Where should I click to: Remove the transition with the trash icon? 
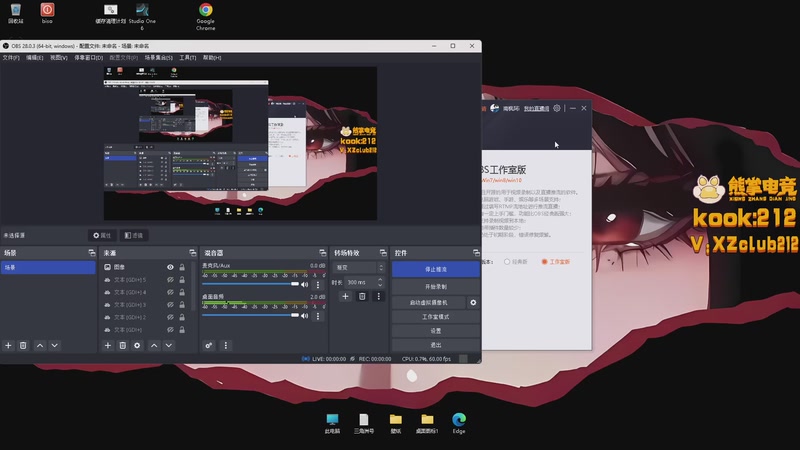[362, 296]
